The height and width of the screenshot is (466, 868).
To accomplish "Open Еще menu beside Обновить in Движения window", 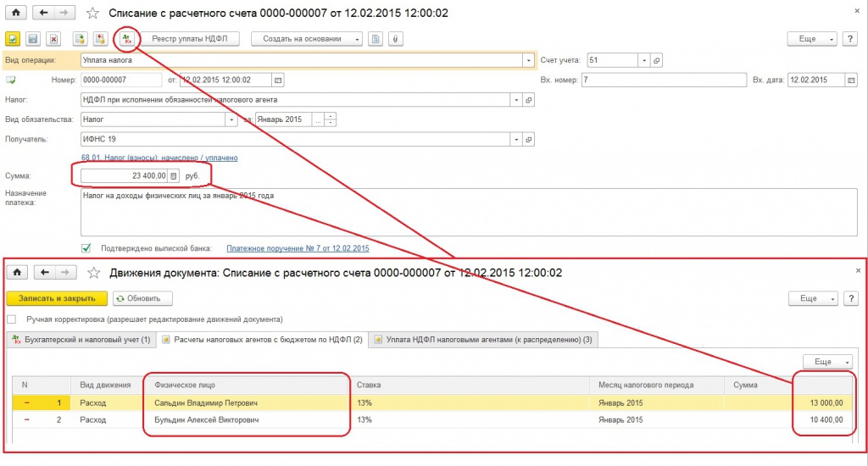I will (813, 298).
